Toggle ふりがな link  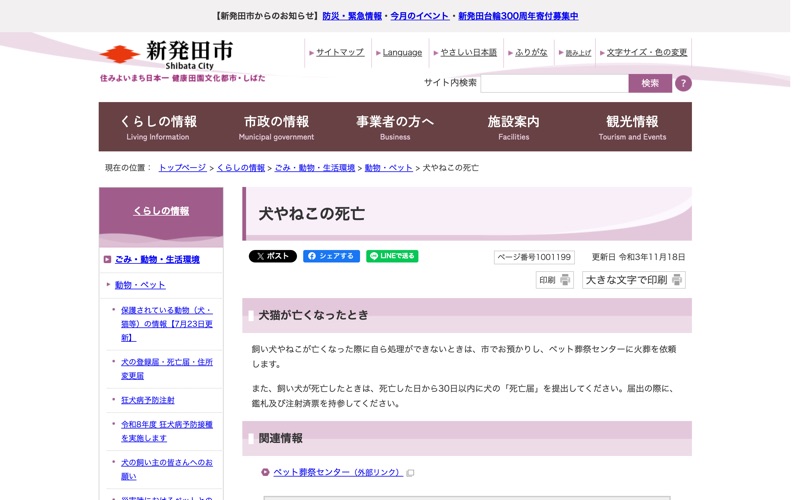click(x=531, y=52)
